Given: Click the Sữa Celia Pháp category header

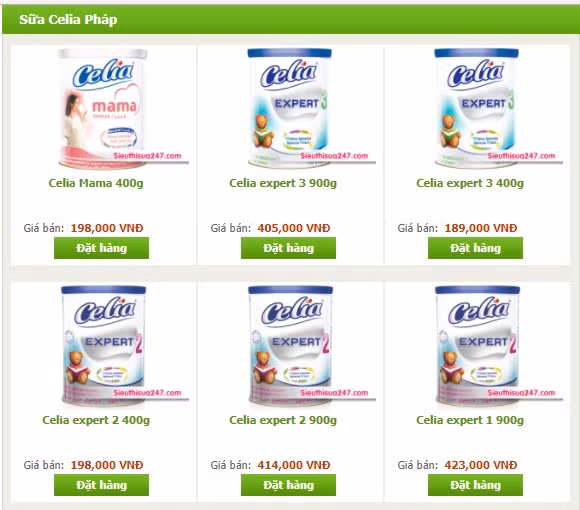Looking at the screenshot, I should click(x=68, y=19).
